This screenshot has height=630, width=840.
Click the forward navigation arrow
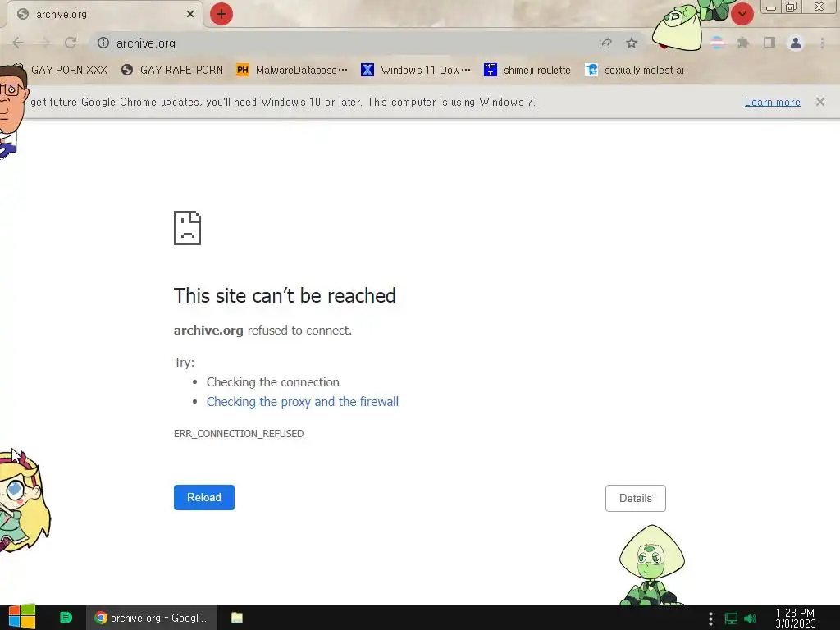tap(44, 43)
